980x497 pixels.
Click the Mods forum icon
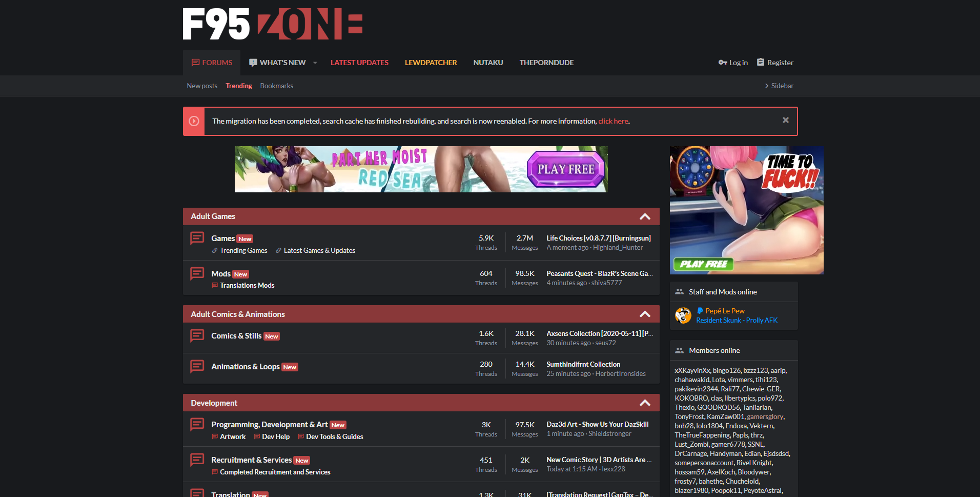click(x=197, y=274)
